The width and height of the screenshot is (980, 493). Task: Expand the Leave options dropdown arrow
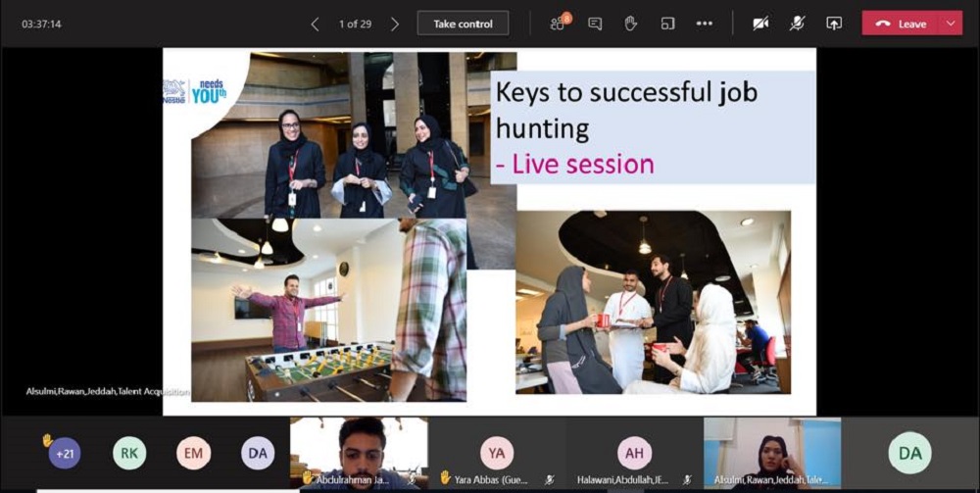(x=950, y=24)
